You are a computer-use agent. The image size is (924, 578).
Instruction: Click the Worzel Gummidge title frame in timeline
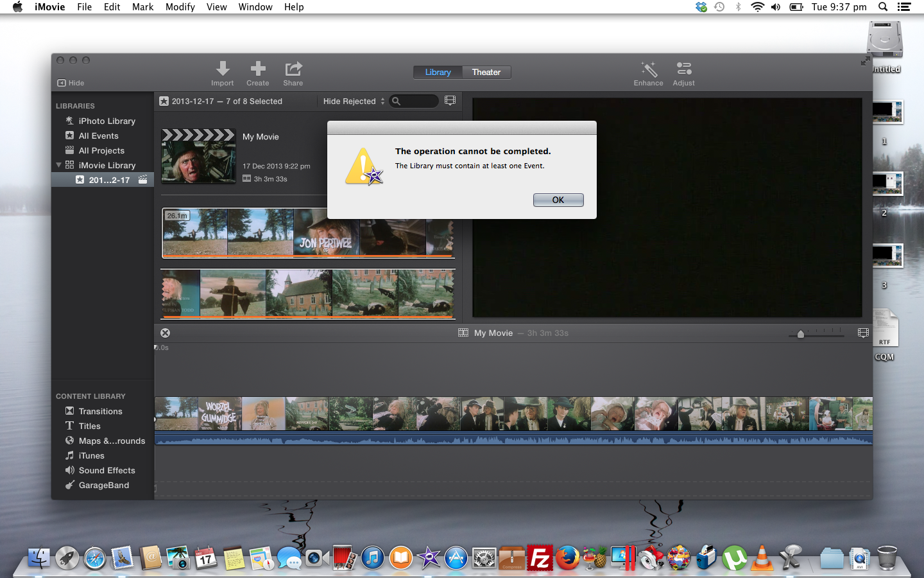point(220,413)
